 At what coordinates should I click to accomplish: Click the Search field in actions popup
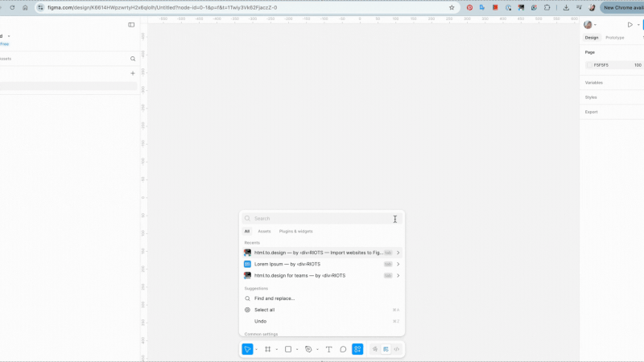pyautogui.click(x=321, y=218)
